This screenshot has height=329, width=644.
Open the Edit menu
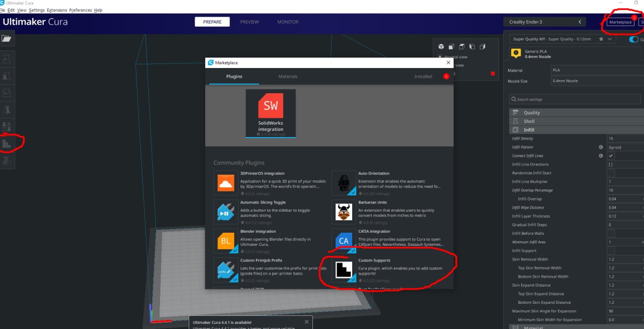click(11, 10)
